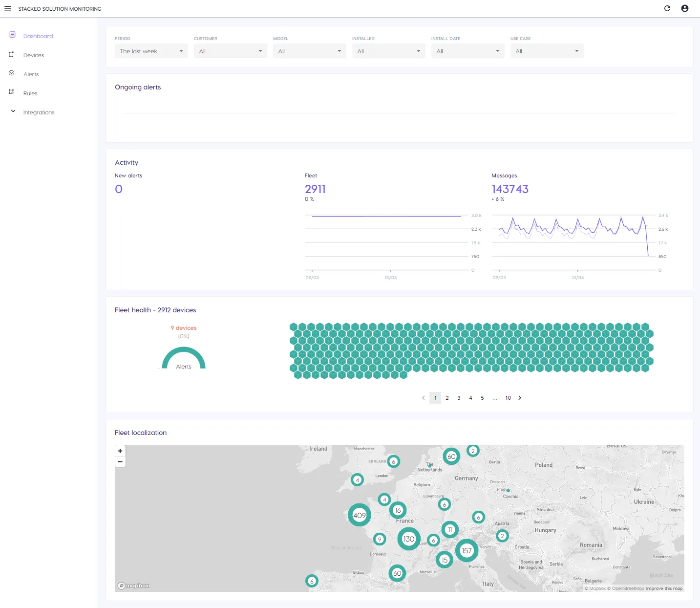Open the user account icon
Viewport: 700px width, 608px height.
click(x=685, y=8)
